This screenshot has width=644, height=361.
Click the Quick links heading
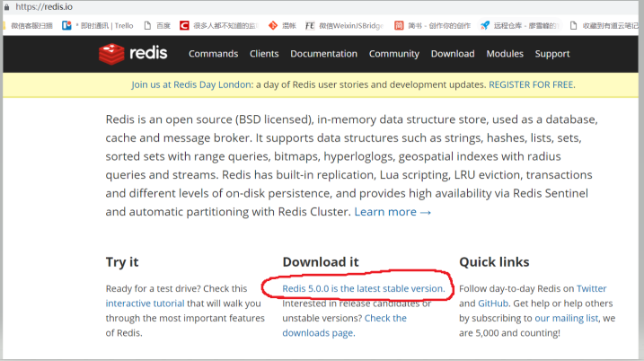coord(494,262)
